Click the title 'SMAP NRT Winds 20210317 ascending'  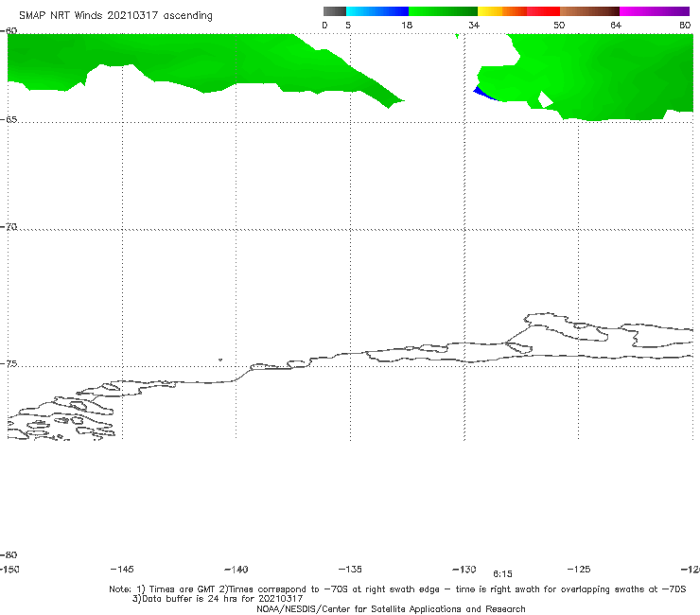115,16
